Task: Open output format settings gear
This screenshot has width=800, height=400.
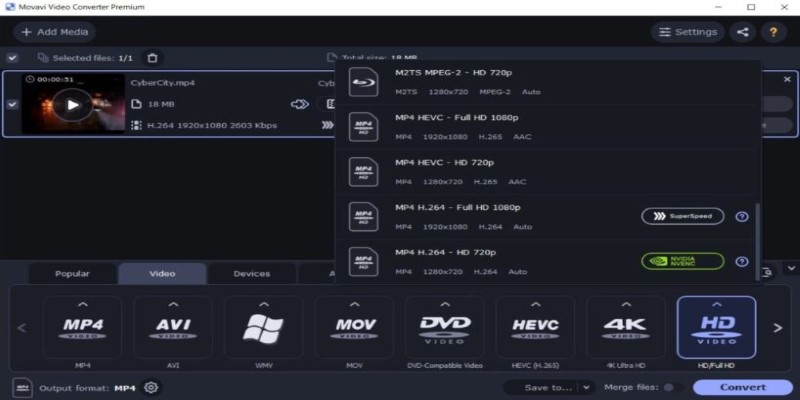Action: click(x=151, y=387)
